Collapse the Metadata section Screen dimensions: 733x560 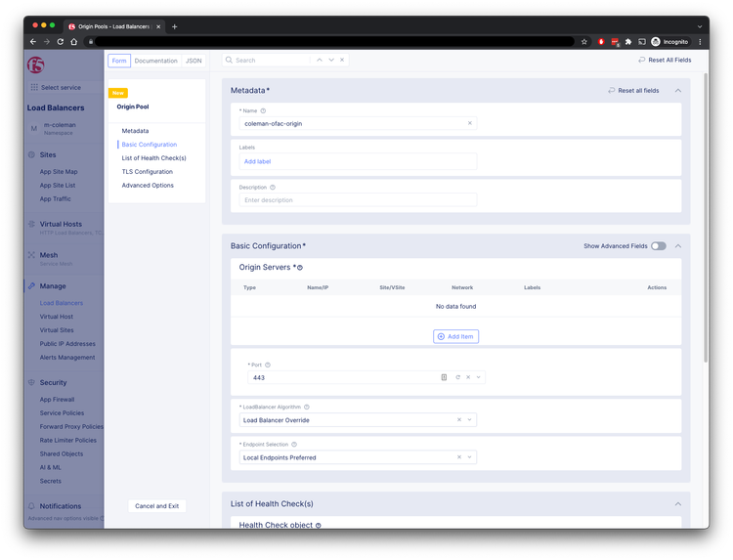(x=678, y=91)
